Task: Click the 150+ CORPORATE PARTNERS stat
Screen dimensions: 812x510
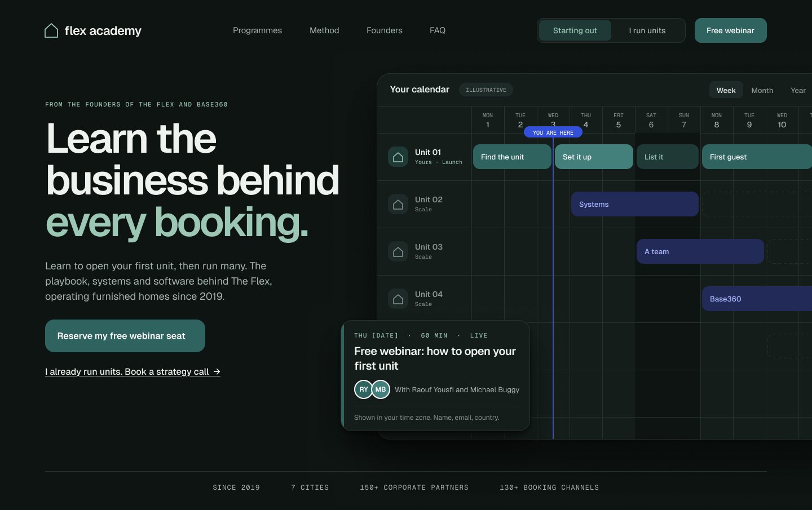Action: pyautogui.click(x=414, y=487)
